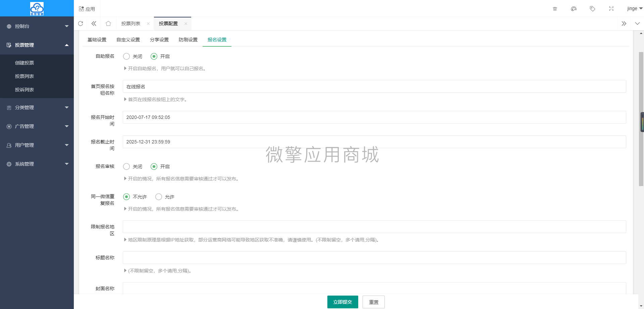644x309 pixels.
Task: Refresh the page with the reload icon
Action: 80,24
